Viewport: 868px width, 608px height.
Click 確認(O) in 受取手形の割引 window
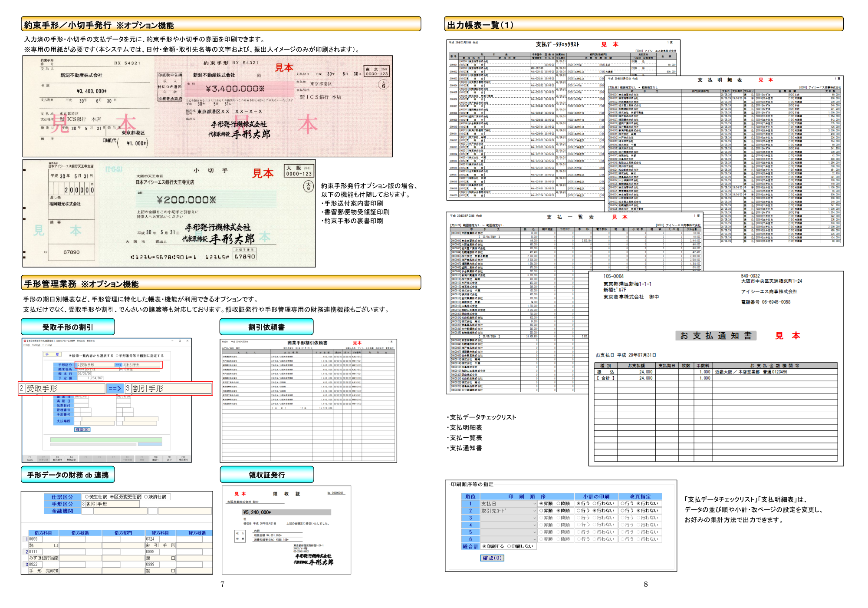[x=82, y=430]
